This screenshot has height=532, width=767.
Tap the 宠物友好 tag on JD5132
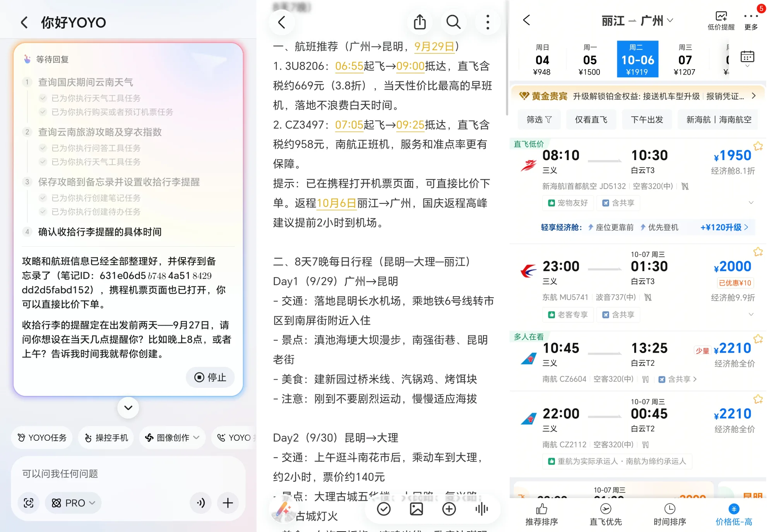568,203
